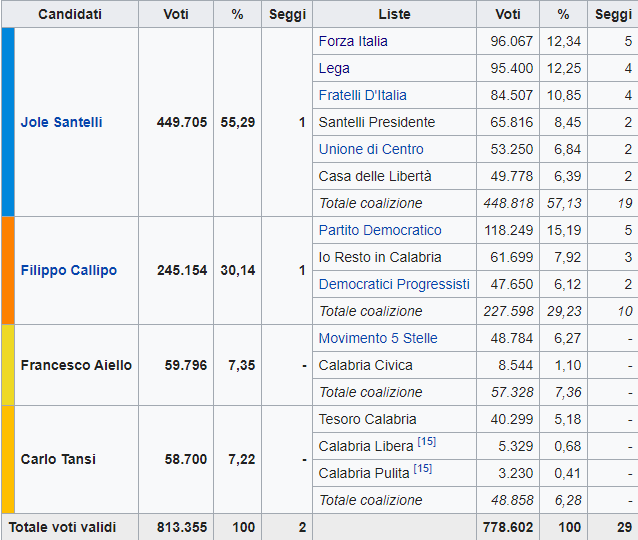Click the Candidati column header
Screen dimensions: 638x540
[69, 14]
